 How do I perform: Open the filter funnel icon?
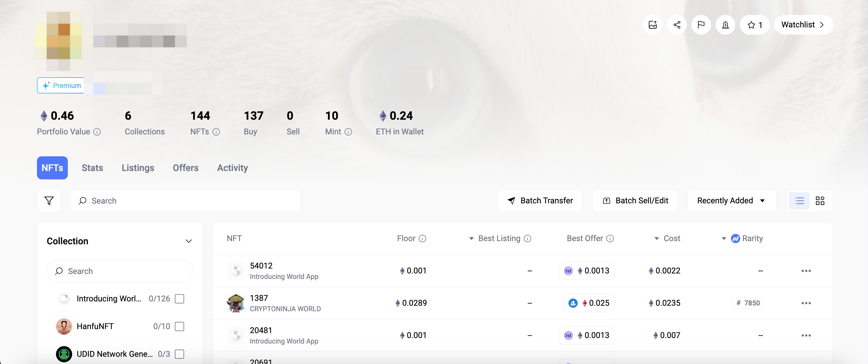coord(49,201)
